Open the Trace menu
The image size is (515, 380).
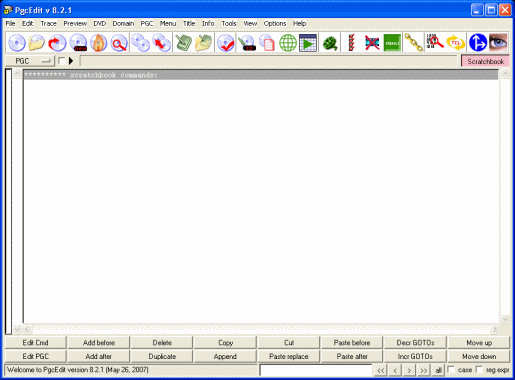48,23
